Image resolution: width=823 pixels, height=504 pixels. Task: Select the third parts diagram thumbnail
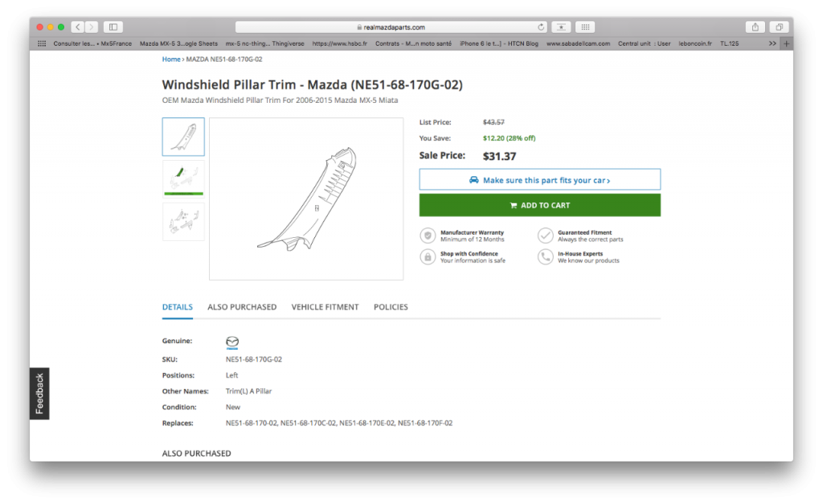(x=183, y=222)
